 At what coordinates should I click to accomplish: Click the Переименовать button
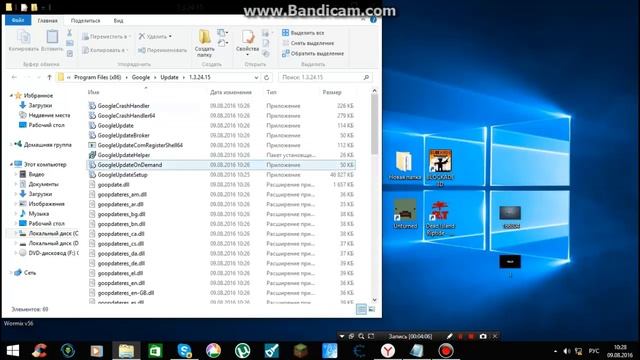[162, 50]
